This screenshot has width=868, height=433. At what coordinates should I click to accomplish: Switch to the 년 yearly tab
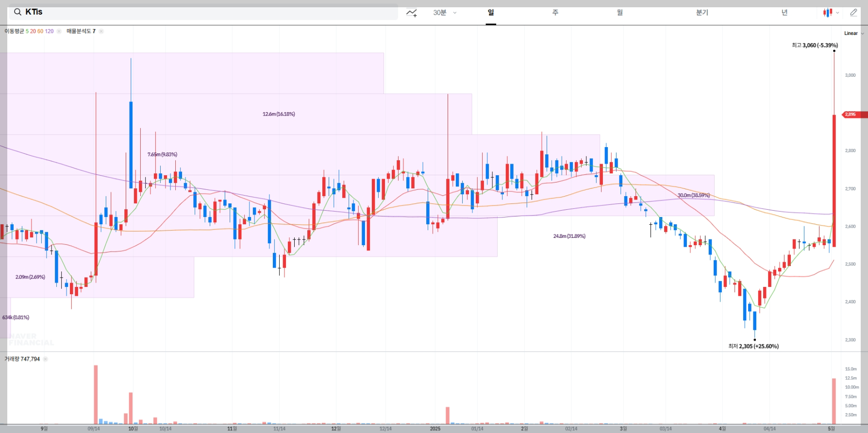click(784, 13)
